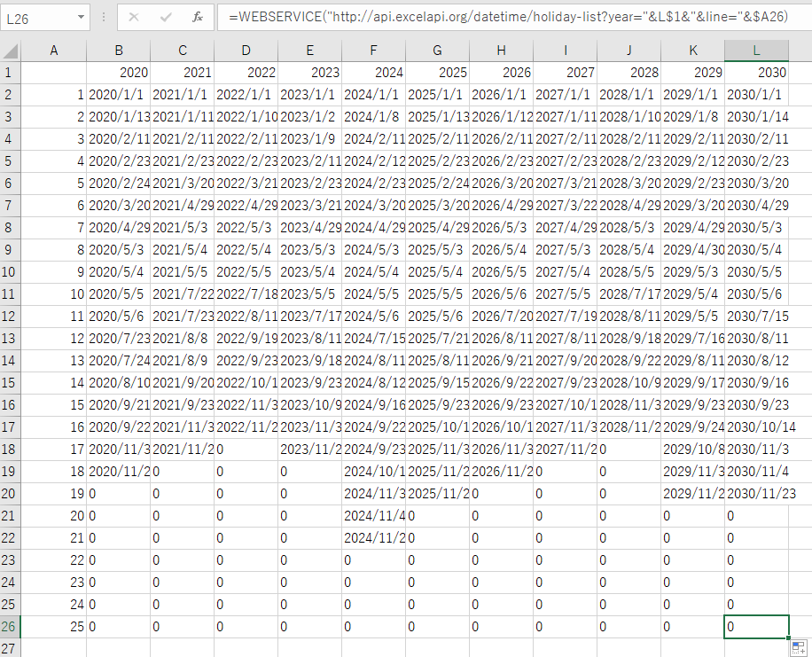This screenshot has height=657, width=812.
Task: Select row 1 header
Action: pyautogui.click(x=11, y=73)
